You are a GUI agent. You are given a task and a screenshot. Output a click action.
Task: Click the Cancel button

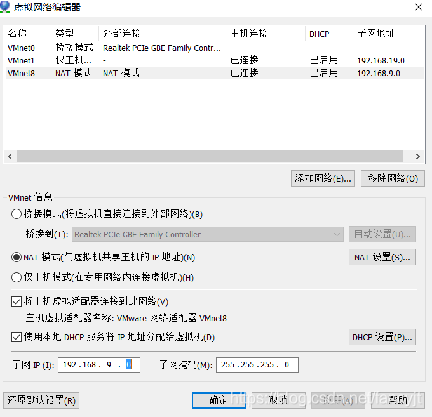pyautogui.click(x=279, y=400)
